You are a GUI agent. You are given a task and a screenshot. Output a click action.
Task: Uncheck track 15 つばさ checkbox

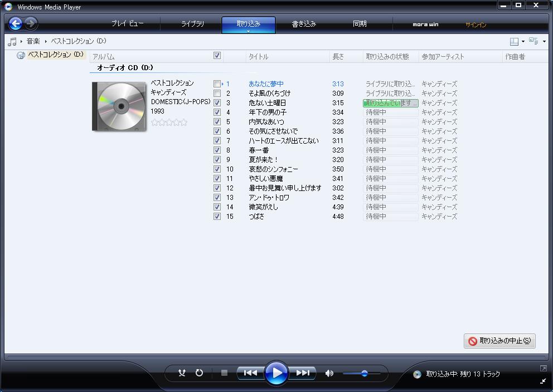pos(217,216)
